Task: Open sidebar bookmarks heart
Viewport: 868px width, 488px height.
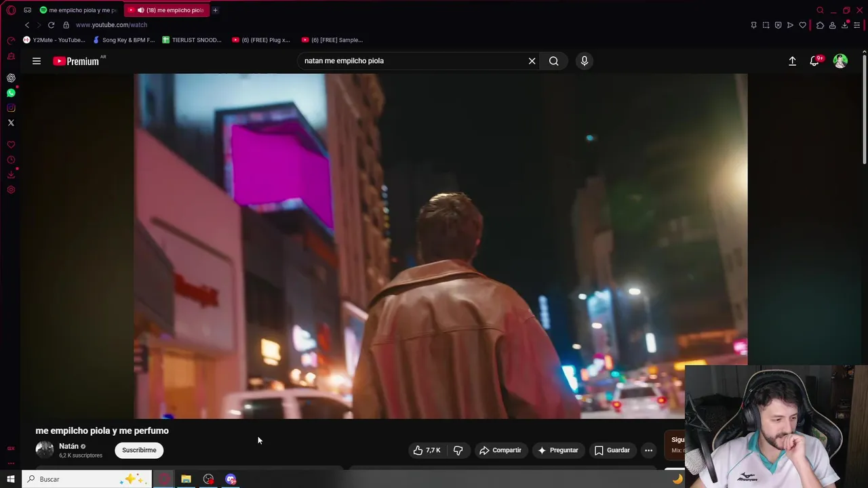Action: pos(11,145)
